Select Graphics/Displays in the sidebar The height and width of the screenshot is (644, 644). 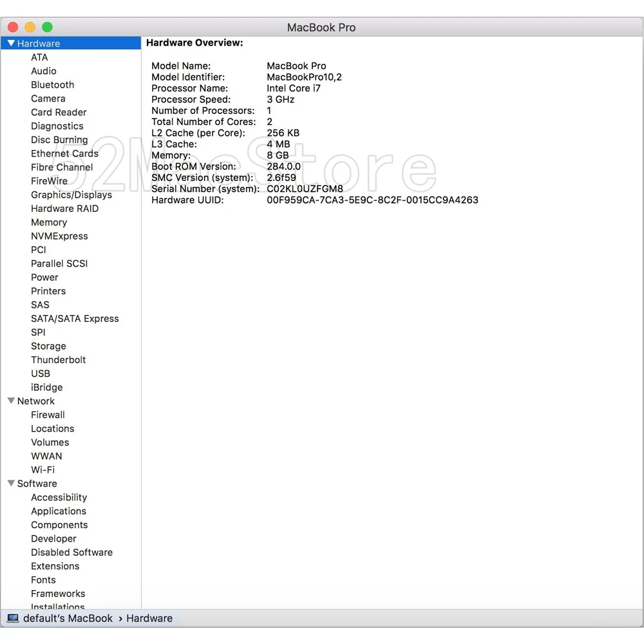click(x=71, y=194)
